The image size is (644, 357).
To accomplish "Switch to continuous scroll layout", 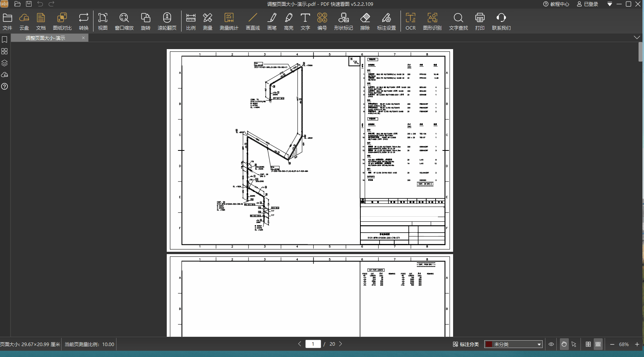I will tap(598, 344).
